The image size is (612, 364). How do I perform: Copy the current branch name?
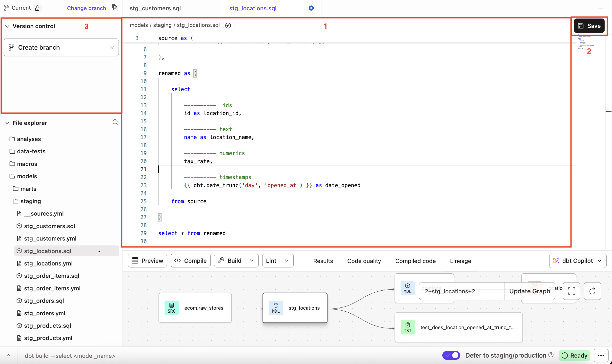point(115,8)
